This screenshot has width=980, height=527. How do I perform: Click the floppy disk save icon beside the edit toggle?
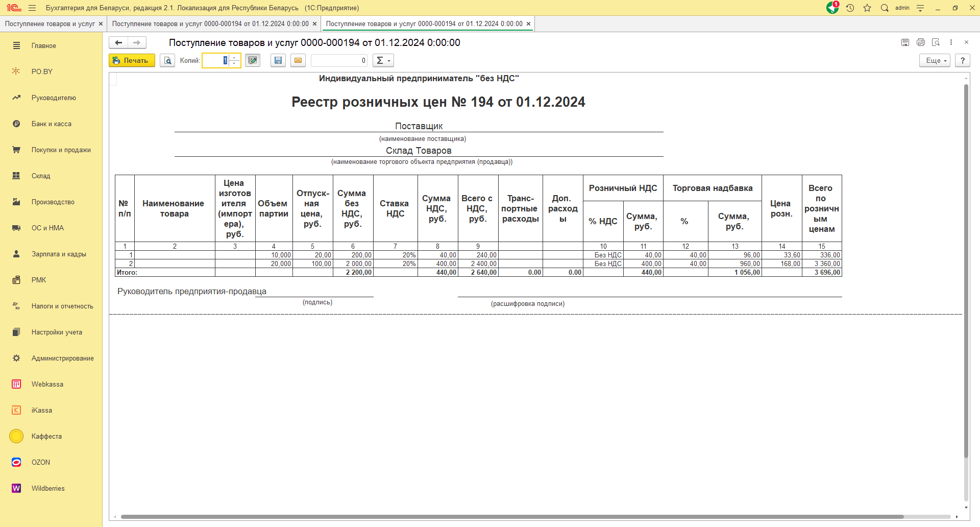coord(278,60)
